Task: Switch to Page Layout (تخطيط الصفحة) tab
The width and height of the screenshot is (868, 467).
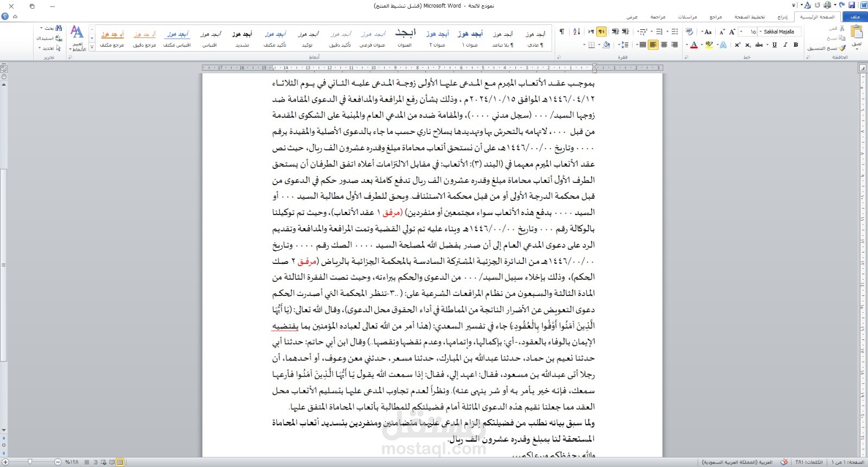Action: point(749,17)
